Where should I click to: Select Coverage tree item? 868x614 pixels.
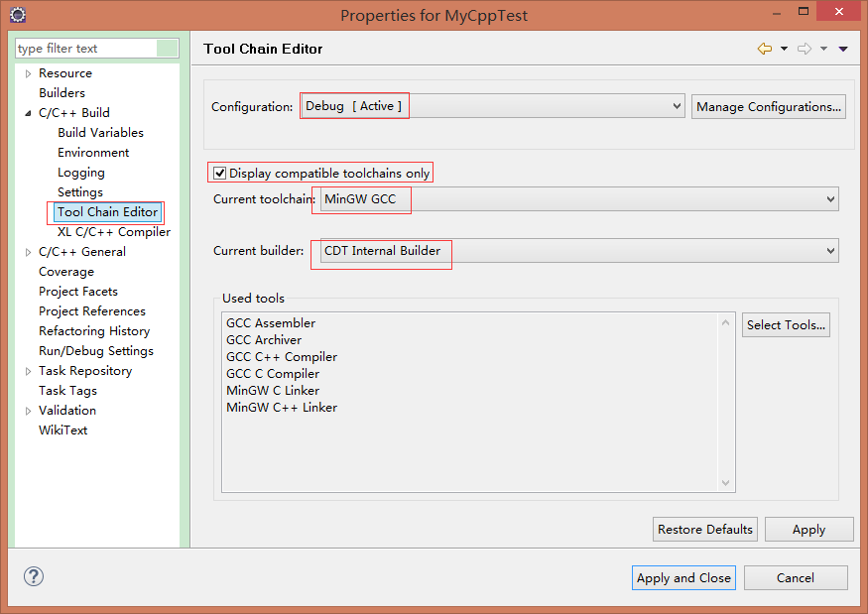click(x=66, y=272)
